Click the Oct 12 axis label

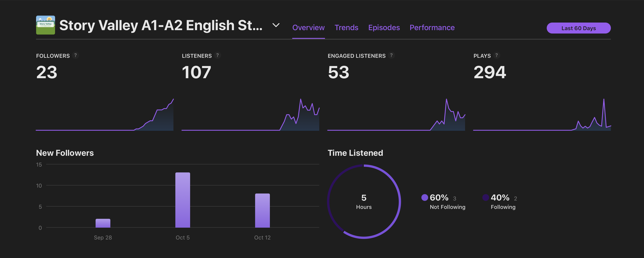(262, 238)
